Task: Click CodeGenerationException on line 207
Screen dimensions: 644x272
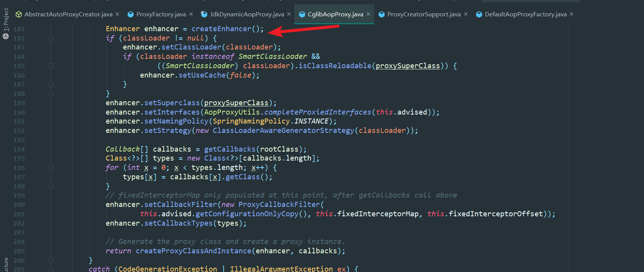Action: point(168,268)
